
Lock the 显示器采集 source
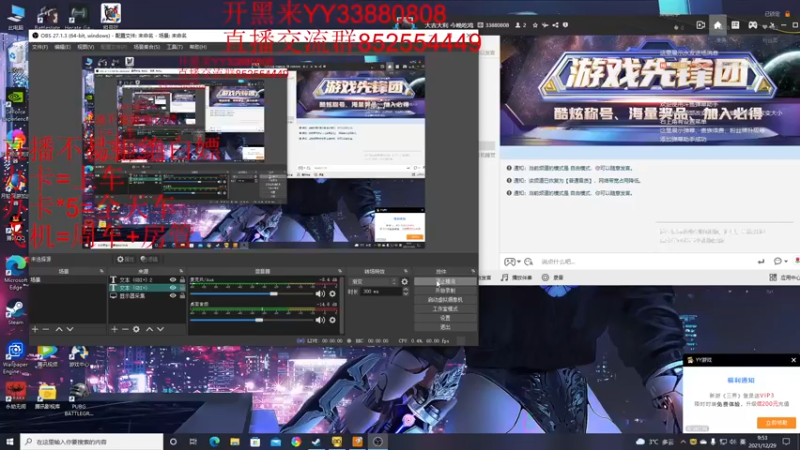click(x=182, y=296)
